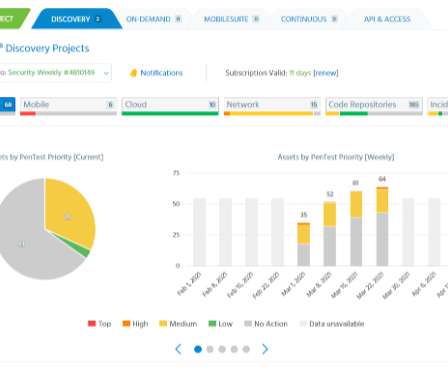Select the last carousel page dot

tap(246, 349)
